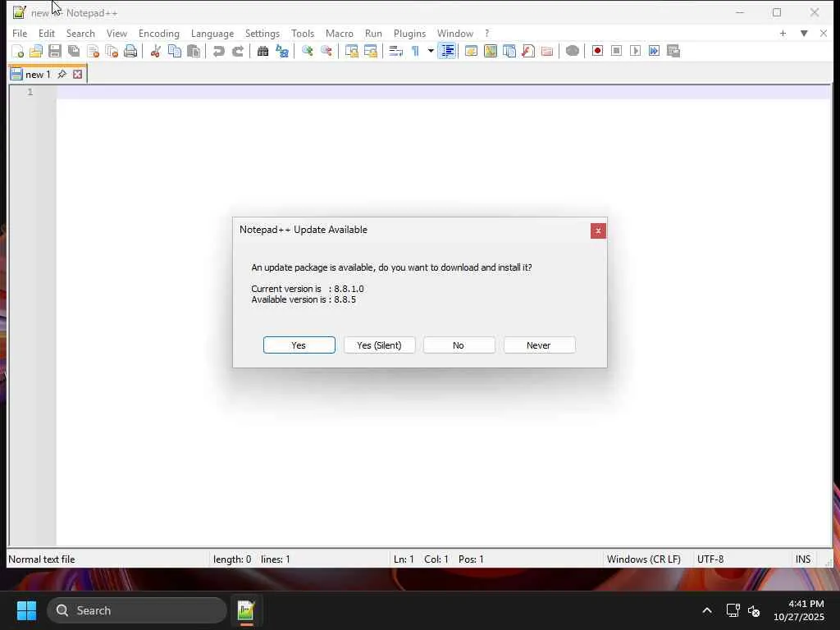Click the Playback macro icon
Screen dimensions: 840x630
(x=636, y=51)
